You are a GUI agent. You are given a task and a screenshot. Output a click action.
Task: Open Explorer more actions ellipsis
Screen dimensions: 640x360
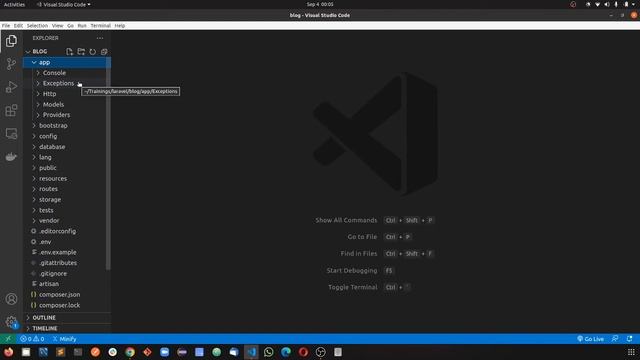click(x=100, y=38)
